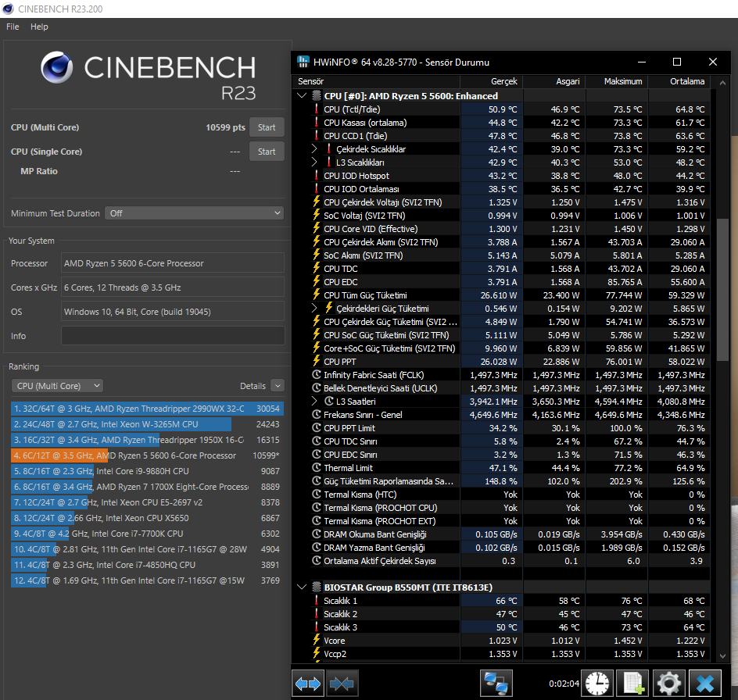This screenshot has width=738, height=700.
Task: Select Intel Core i9-9880H ranking entry
Action: click(x=147, y=471)
